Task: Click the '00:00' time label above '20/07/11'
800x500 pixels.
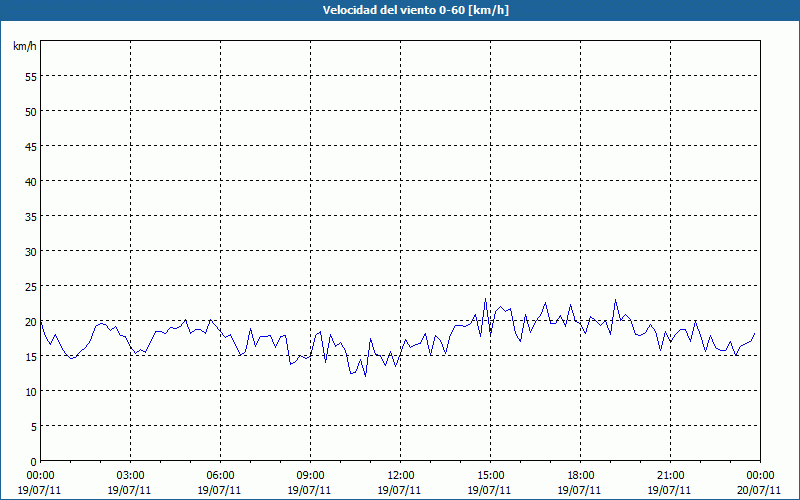Action: [760, 476]
